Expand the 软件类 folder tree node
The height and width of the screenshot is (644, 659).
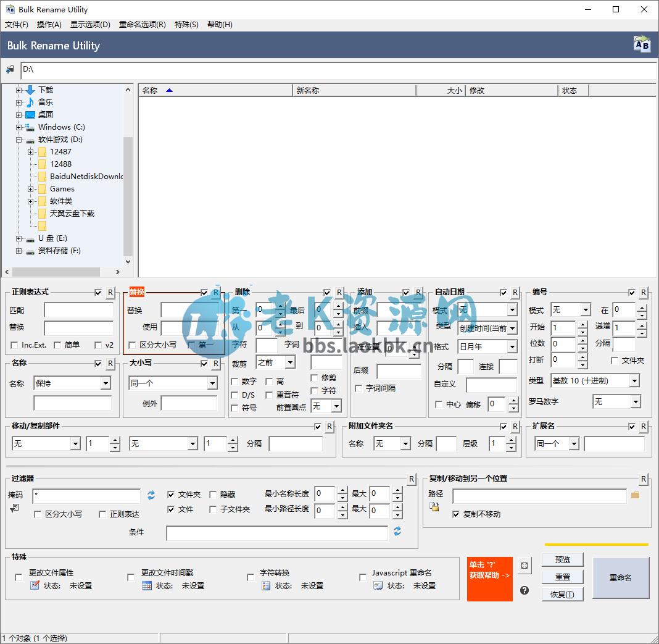click(x=30, y=201)
